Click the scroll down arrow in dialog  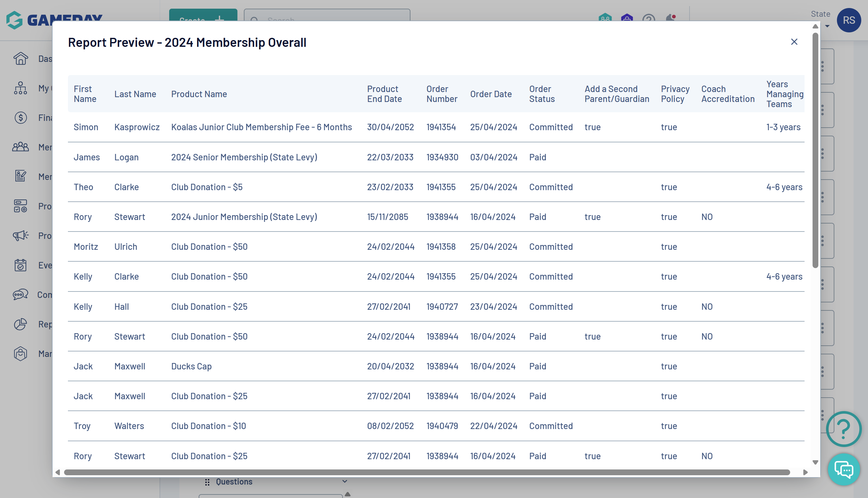(815, 462)
